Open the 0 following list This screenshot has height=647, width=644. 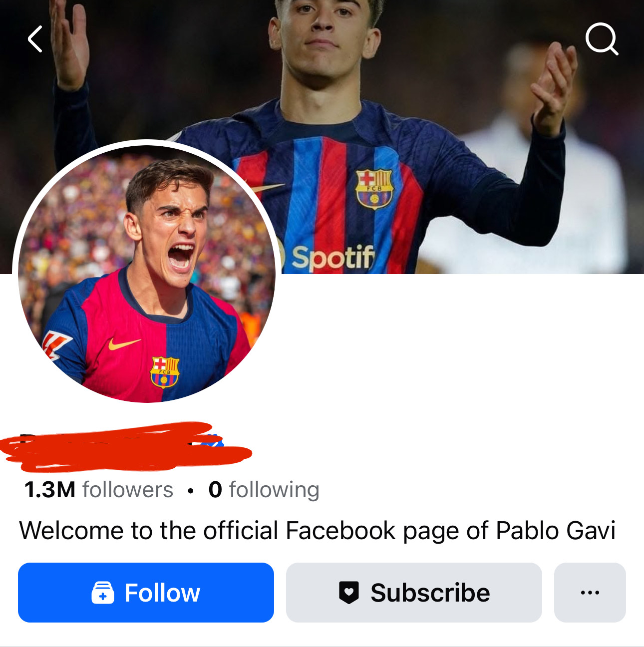click(264, 490)
